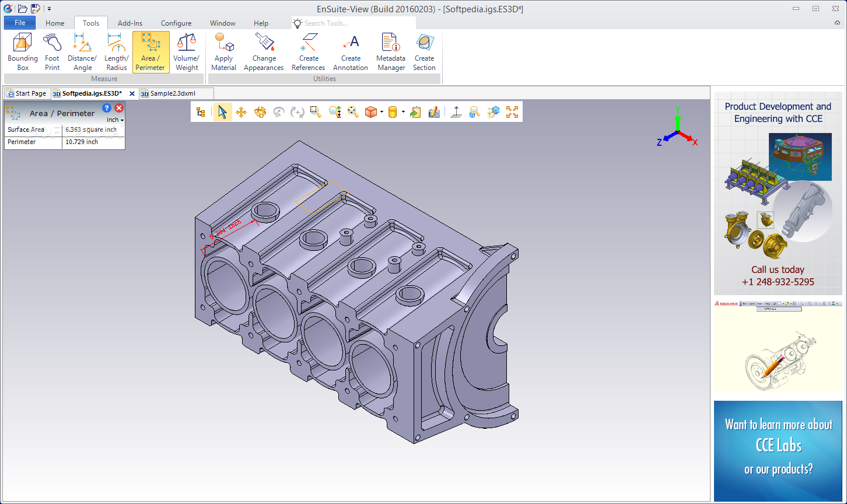Viewport: 847px width, 504px height.
Task: Click the orange full screen arrows icon
Action: tap(512, 112)
